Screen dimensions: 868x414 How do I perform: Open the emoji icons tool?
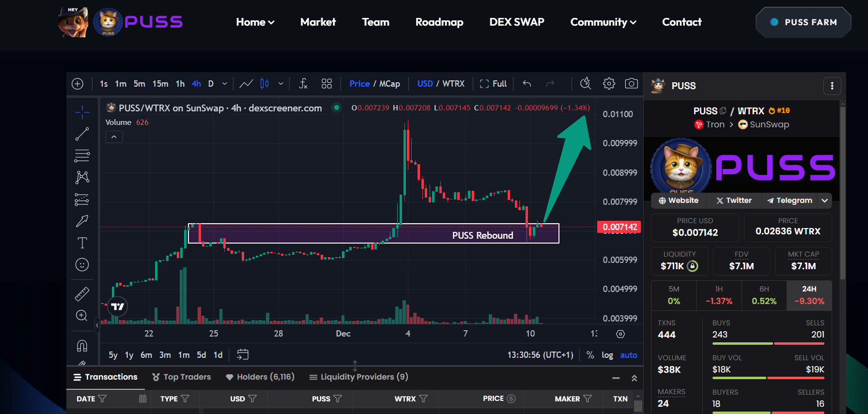(82, 264)
